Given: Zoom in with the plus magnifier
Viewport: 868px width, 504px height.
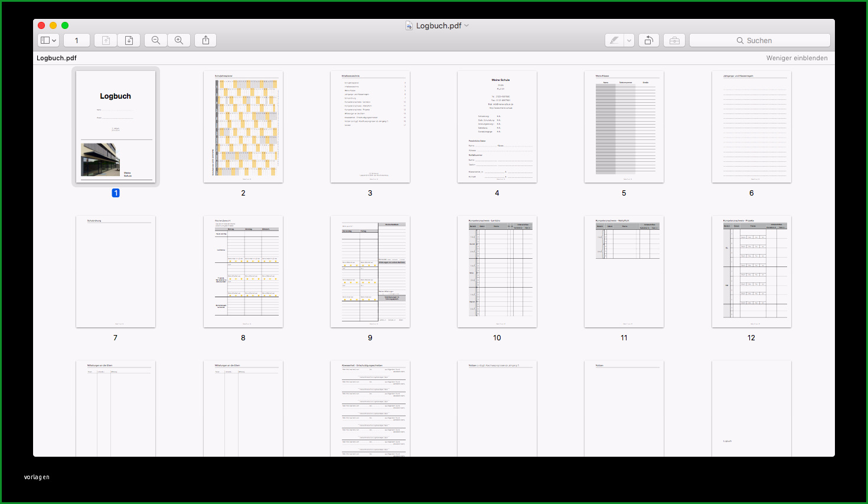Looking at the screenshot, I should (179, 40).
